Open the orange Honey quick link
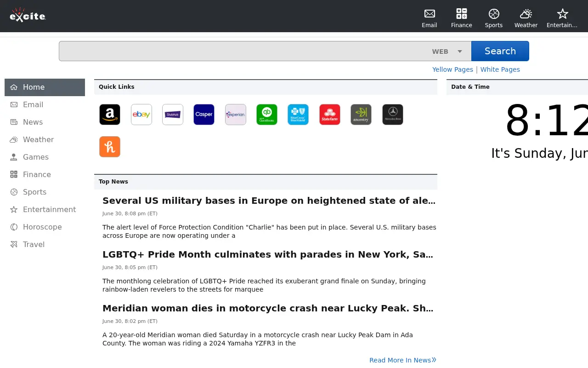The image size is (588, 368). (x=110, y=147)
